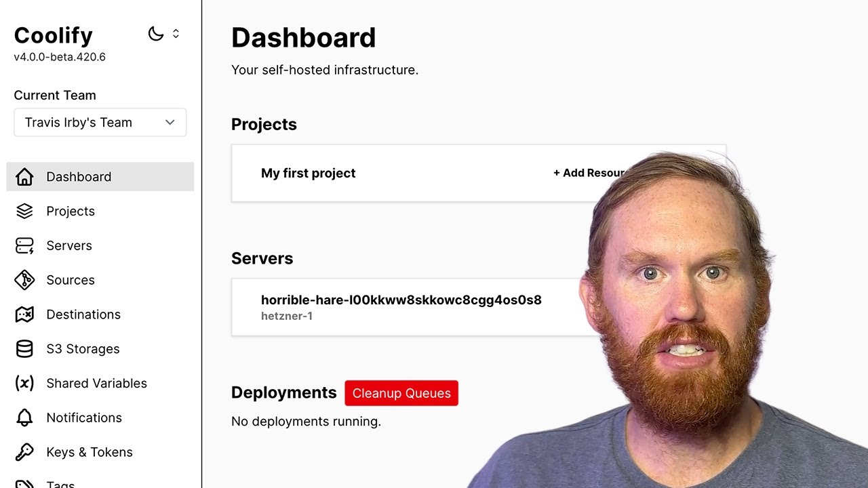The width and height of the screenshot is (868, 488).
Task: Go to Dashboard menu item
Action: tap(100, 177)
